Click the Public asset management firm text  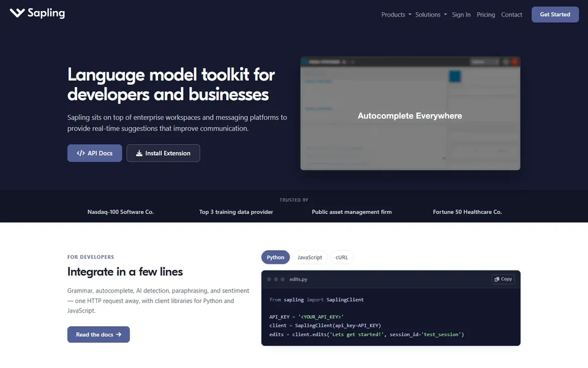click(x=352, y=212)
